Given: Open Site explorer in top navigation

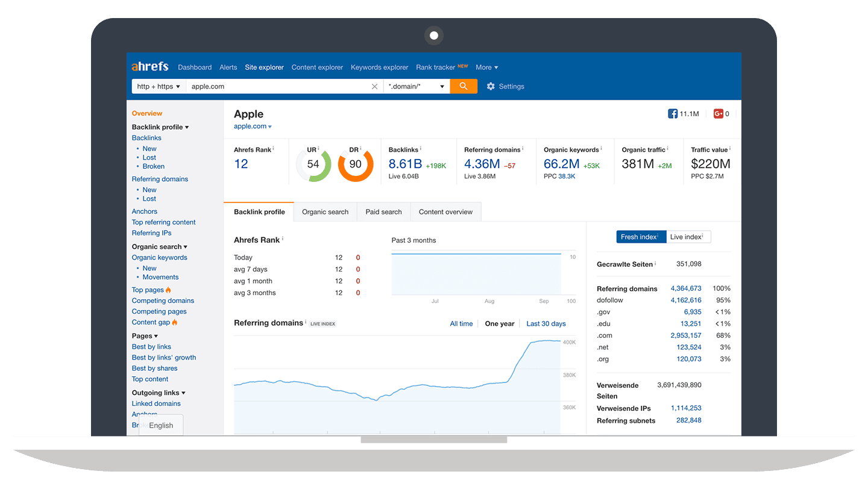Looking at the screenshot, I should click(x=264, y=67).
